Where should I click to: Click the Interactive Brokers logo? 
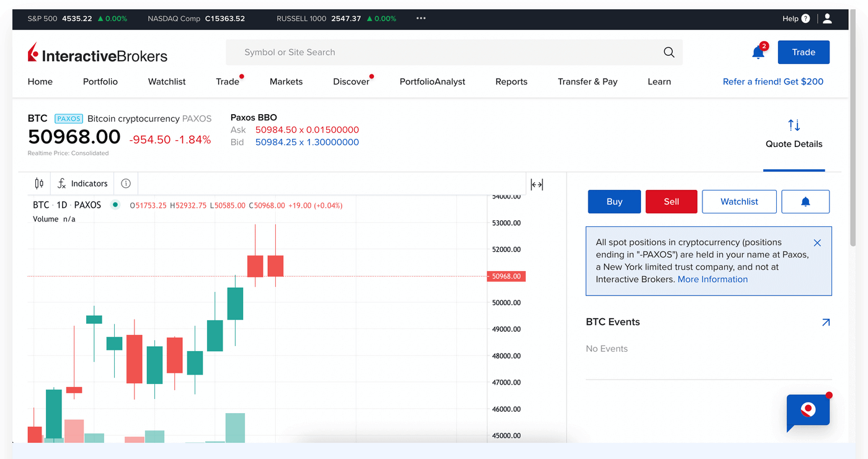[97, 53]
